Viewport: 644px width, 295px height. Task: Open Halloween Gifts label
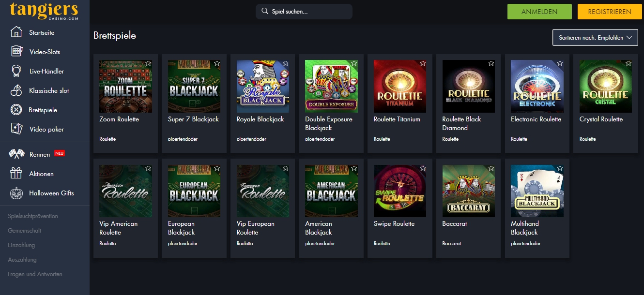pyautogui.click(x=51, y=193)
